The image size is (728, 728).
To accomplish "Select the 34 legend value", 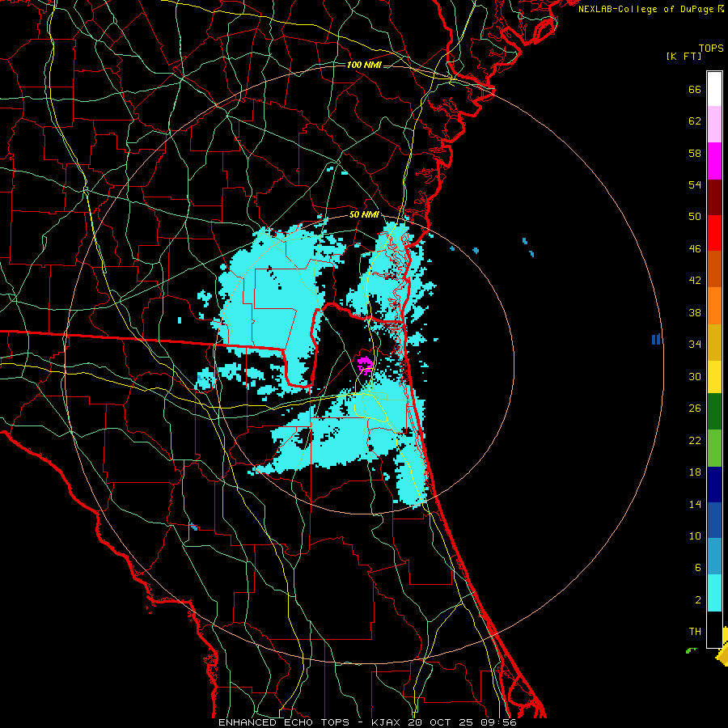I will point(695,345).
